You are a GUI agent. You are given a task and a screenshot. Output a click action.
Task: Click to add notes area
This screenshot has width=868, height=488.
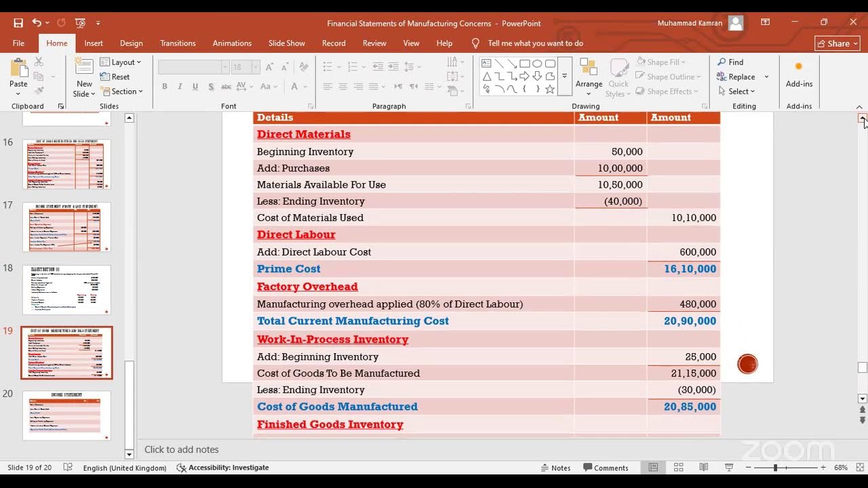tap(181, 449)
